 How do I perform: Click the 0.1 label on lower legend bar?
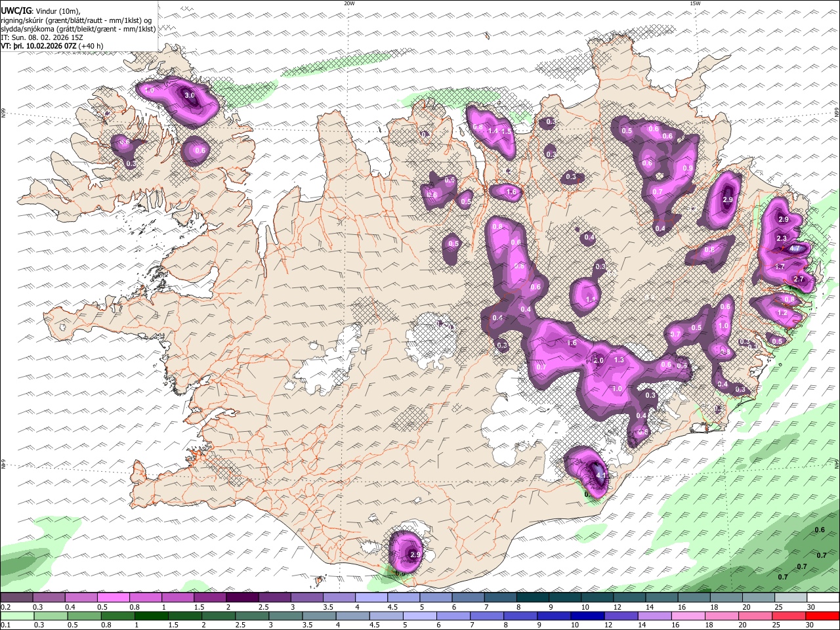(x=5, y=625)
